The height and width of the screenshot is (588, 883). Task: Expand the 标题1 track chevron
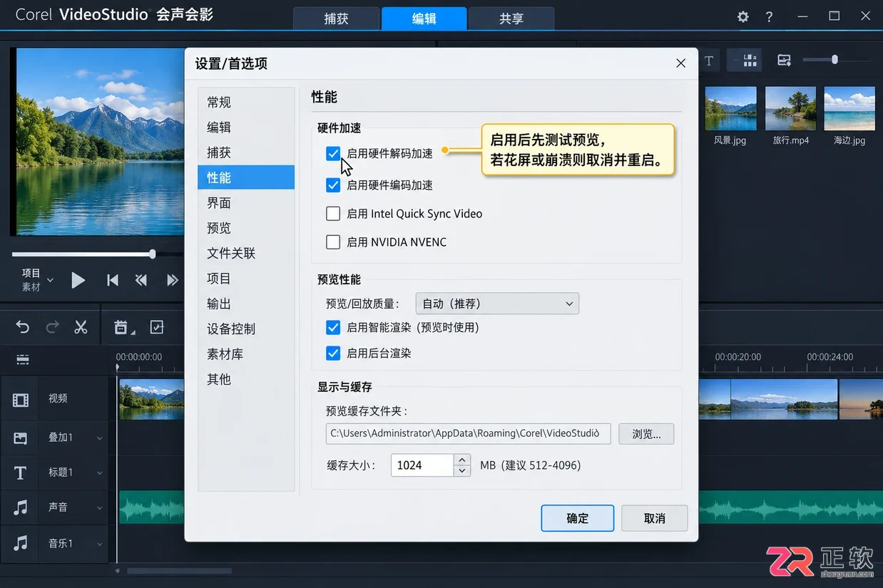pos(100,473)
